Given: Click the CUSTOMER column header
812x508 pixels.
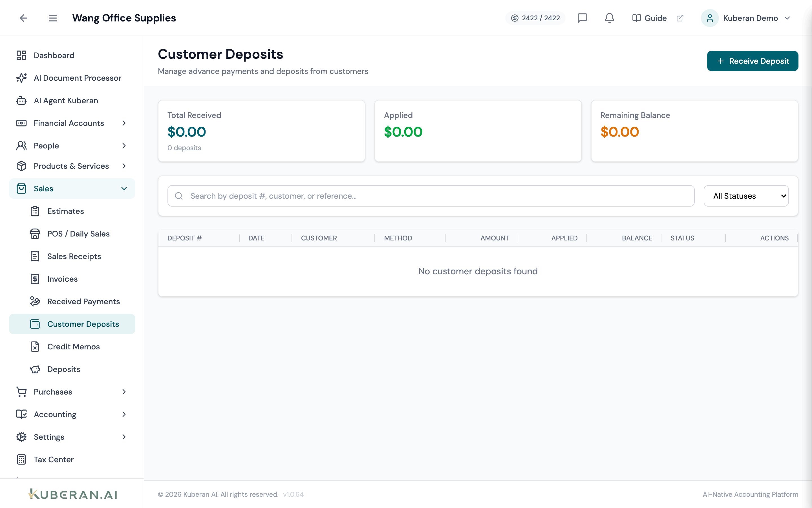Looking at the screenshot, I should click(x=319, y=238).
